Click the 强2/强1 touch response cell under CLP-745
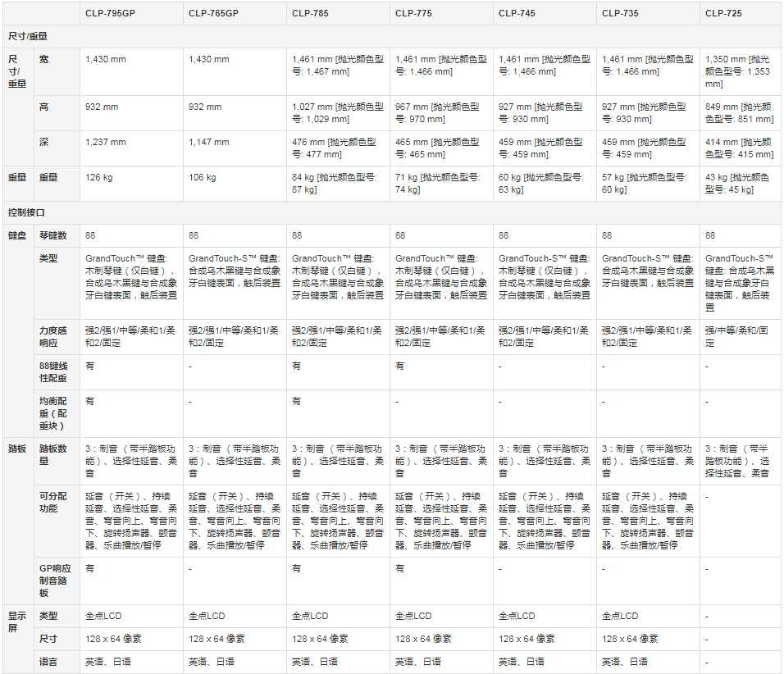The image size is (784, 674). 544,337
